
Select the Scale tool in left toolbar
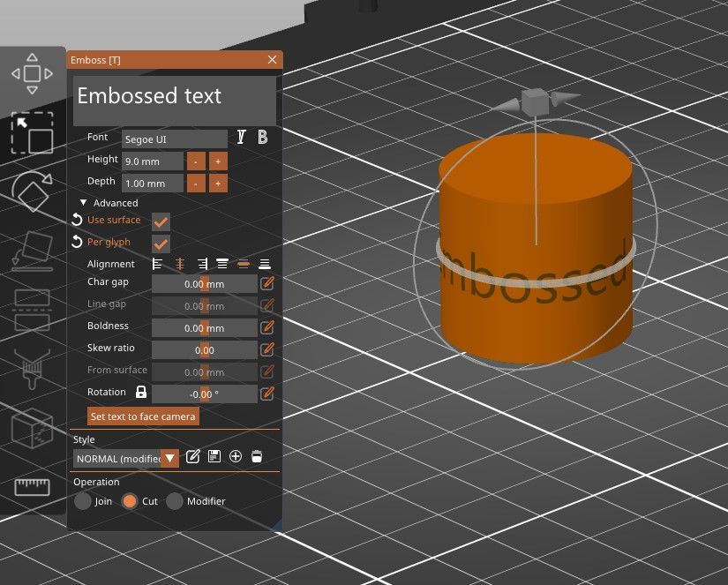click(x=32, y=132)
